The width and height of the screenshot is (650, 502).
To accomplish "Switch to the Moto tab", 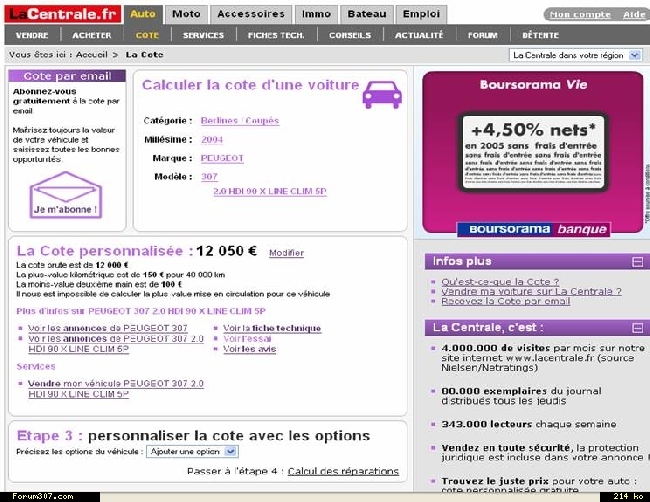I will click(186, 15).
